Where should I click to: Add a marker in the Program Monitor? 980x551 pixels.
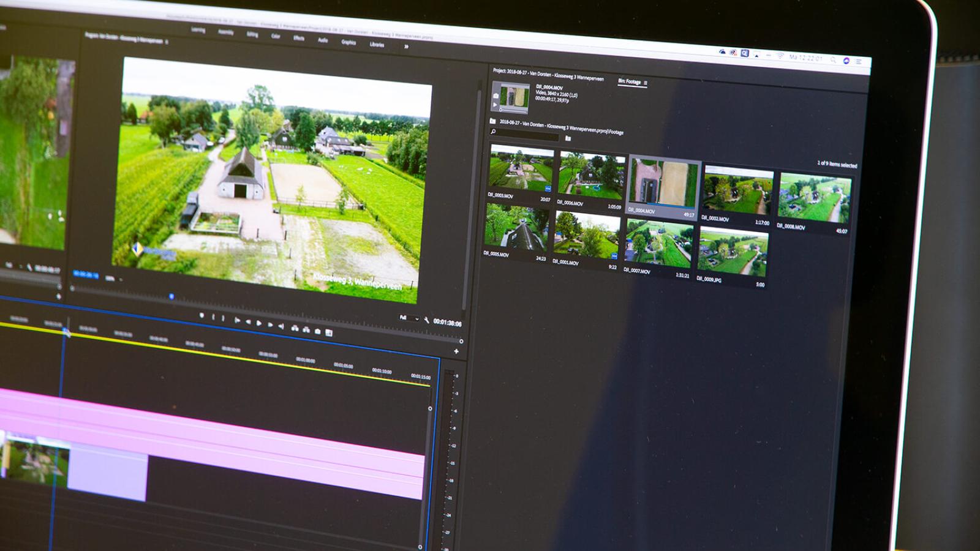pyautogui.click(x=202, y=316)
